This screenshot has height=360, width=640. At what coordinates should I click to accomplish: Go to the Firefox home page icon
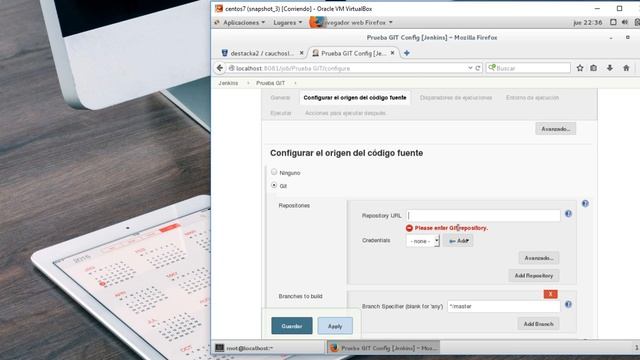click(x=626, y=68)
